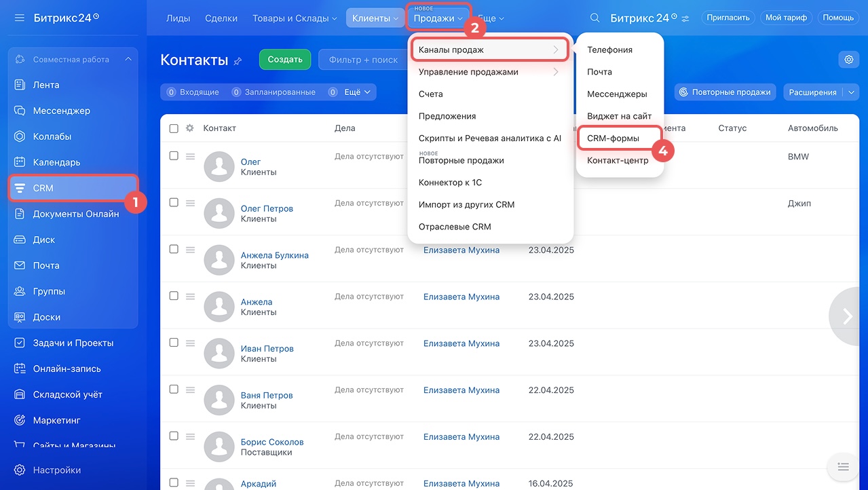This screenshot has height=490, width=868.
Task: Select the checkbox for Ваня Петров
Action: coord(174,390)
